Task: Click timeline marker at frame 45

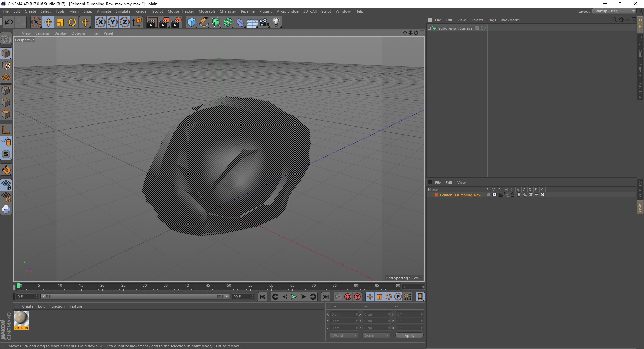Action: point(208,286)
